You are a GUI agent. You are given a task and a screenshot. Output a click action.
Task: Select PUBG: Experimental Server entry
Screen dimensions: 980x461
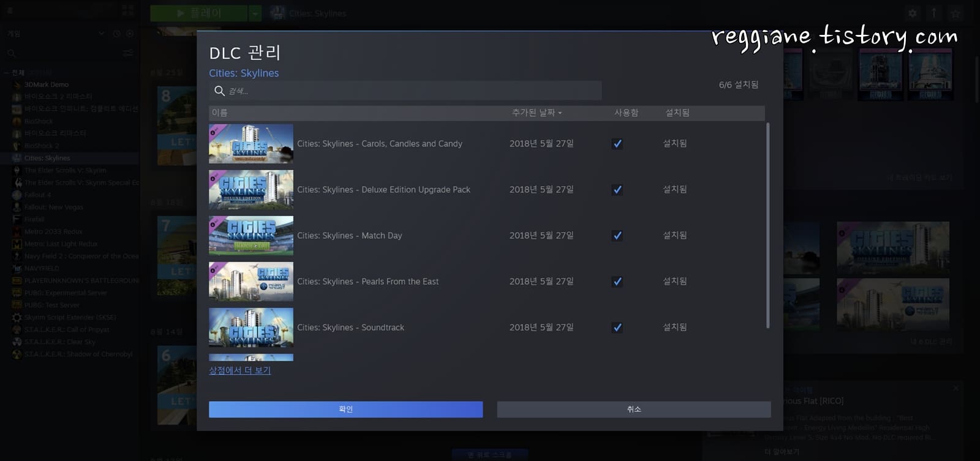pos(66,293)
